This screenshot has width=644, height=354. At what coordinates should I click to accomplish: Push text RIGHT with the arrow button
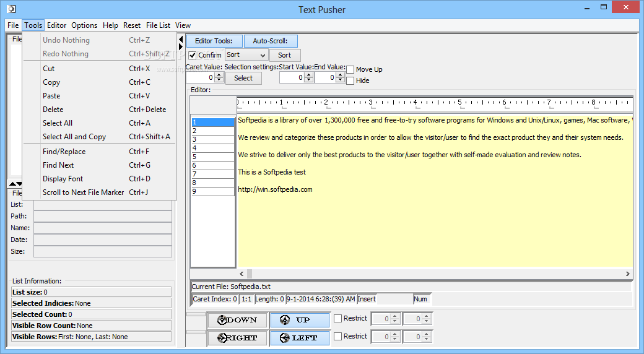pyautogui.click(x=237, y=338)
